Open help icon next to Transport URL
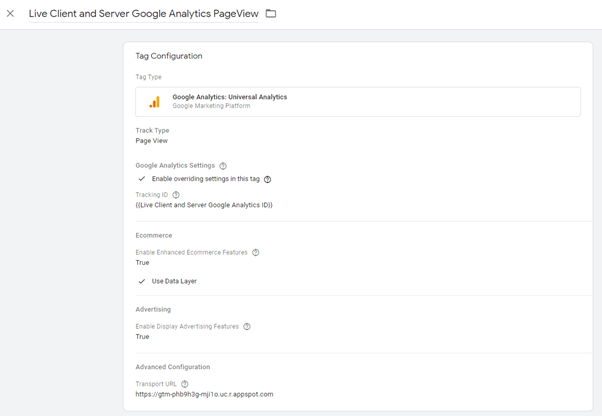602x416 pixels. pyautogui.click(x=185, y=384)
